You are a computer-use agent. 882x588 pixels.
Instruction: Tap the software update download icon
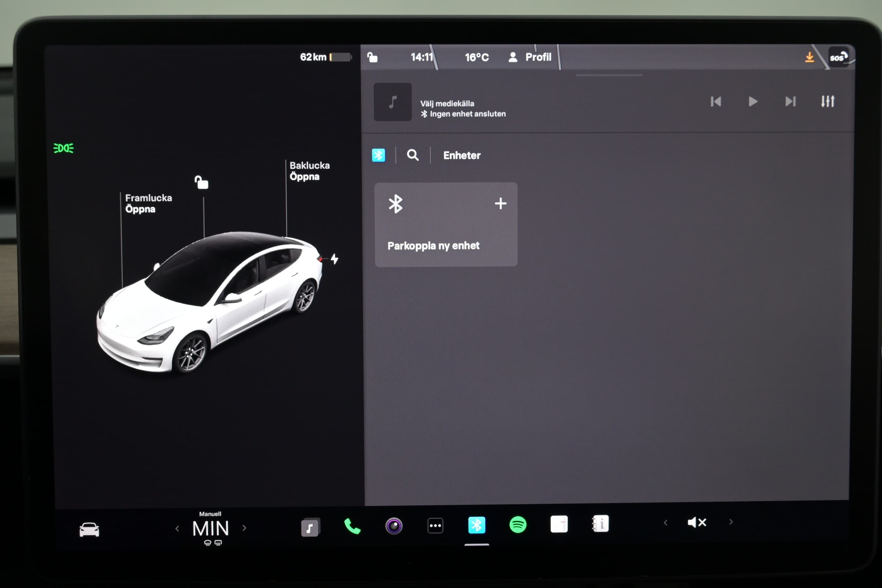click(x=810, y=57)
